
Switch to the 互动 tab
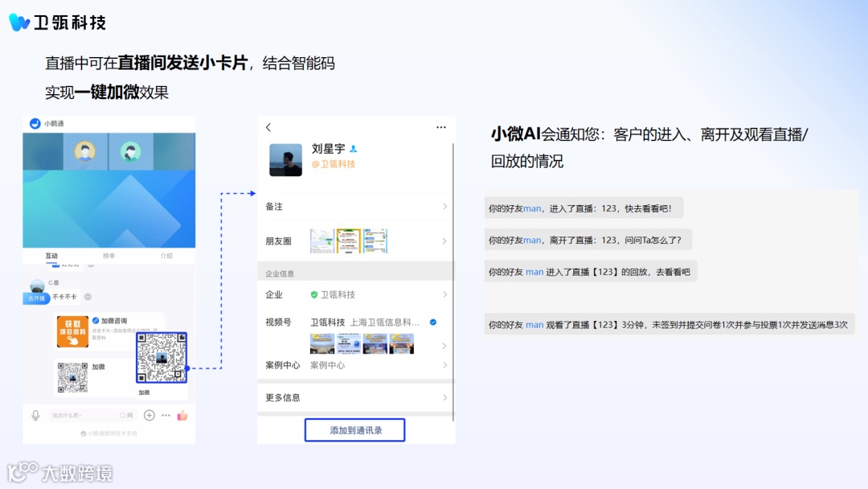coord(51,256)
